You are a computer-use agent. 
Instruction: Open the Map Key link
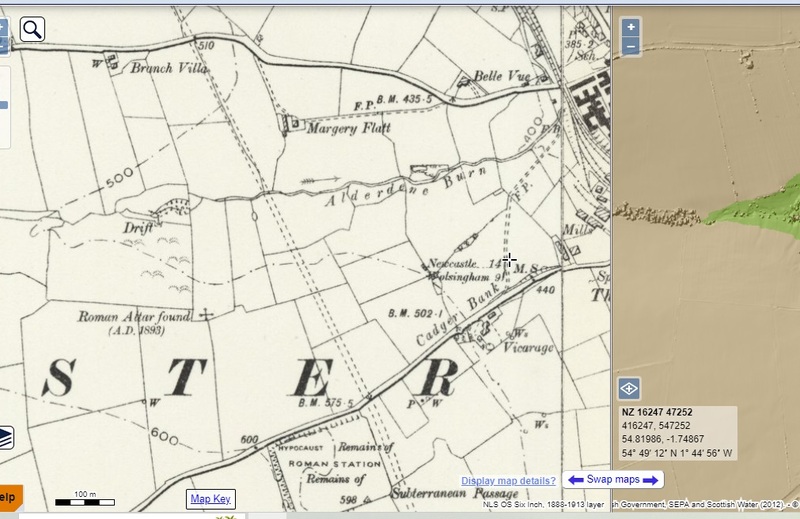tap(211, 499)
